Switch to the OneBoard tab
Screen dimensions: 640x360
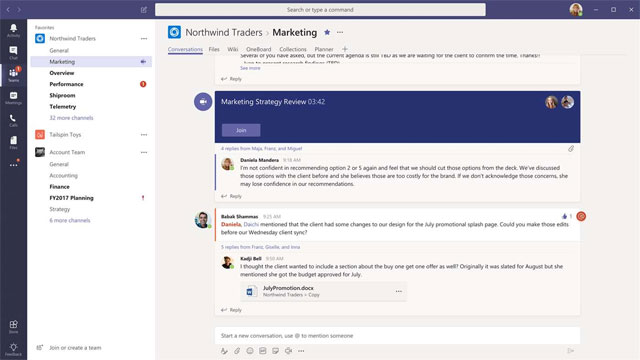[x=258, y=49]
